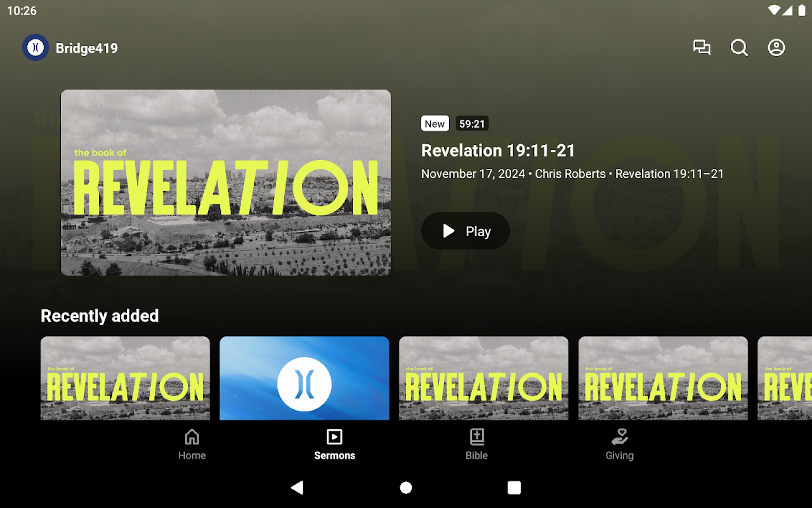Open partially visible last sermon thumbnail
Viewport: 812px width, 508px height.
point(785,378)
